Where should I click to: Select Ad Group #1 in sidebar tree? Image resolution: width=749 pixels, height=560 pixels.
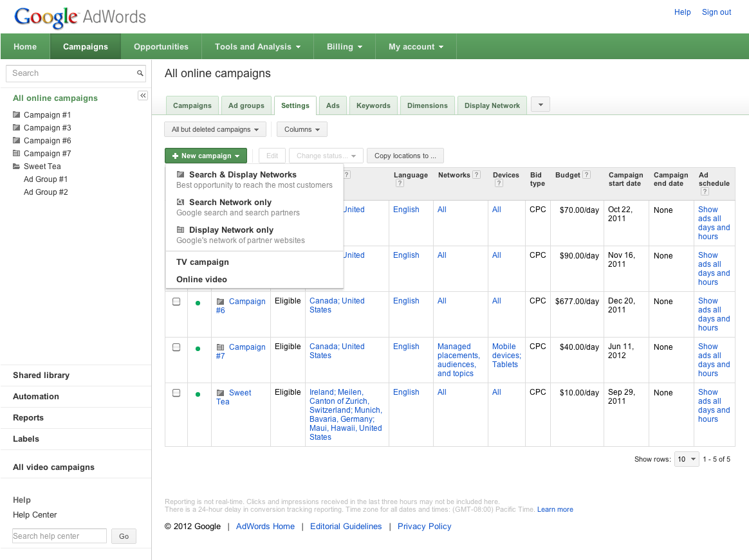click(46, 179)
